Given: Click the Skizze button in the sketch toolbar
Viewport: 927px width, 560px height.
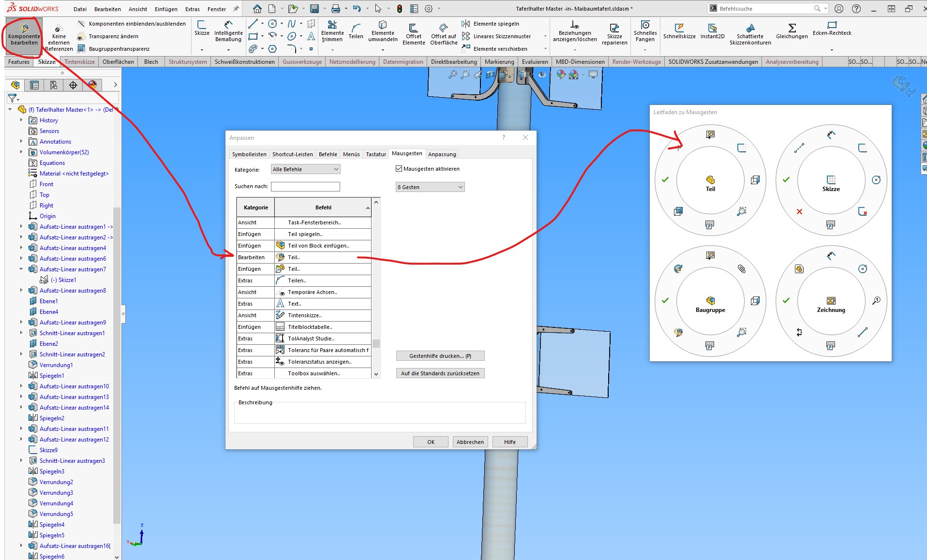Looking at the screenshot, I should (x=202, y=29).
